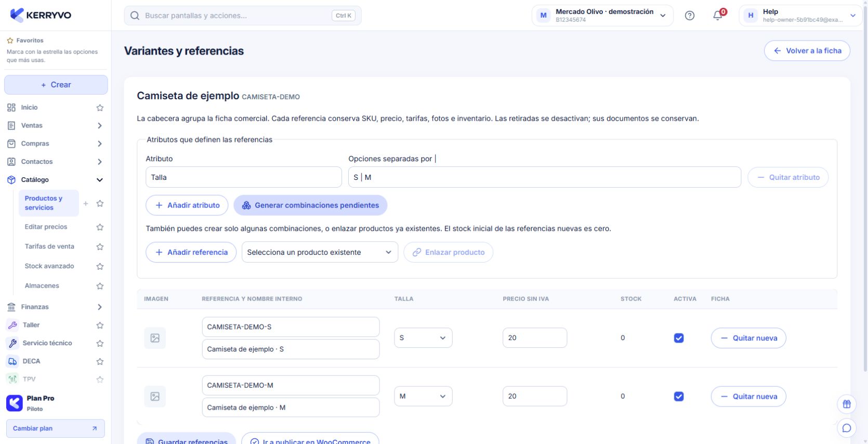Star the Taller option

(100, 325)
